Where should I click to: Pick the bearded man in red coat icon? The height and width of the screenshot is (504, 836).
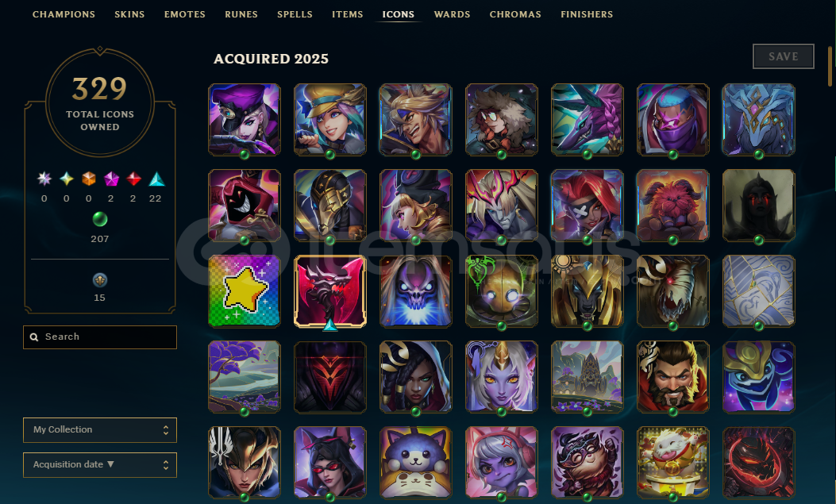pyautogui.click(x=673, y=377)
